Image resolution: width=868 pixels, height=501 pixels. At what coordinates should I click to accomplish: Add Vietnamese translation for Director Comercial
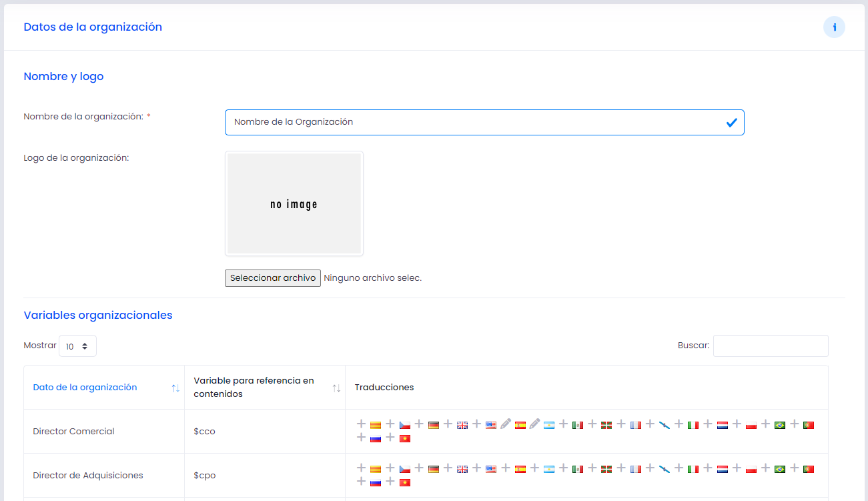390,438
